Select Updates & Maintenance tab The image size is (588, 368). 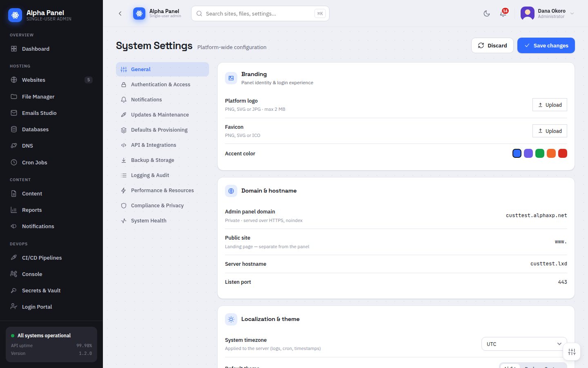tap(163, 115)
